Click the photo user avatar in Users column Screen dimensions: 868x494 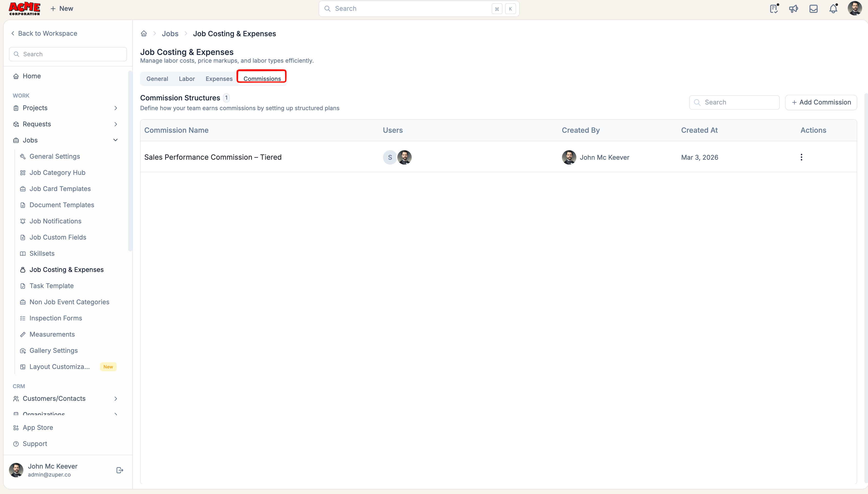click(404, 157)
